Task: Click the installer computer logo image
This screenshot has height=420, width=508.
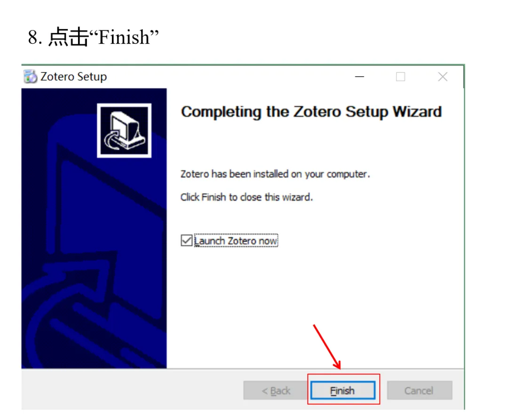Action: pos(124,130)
